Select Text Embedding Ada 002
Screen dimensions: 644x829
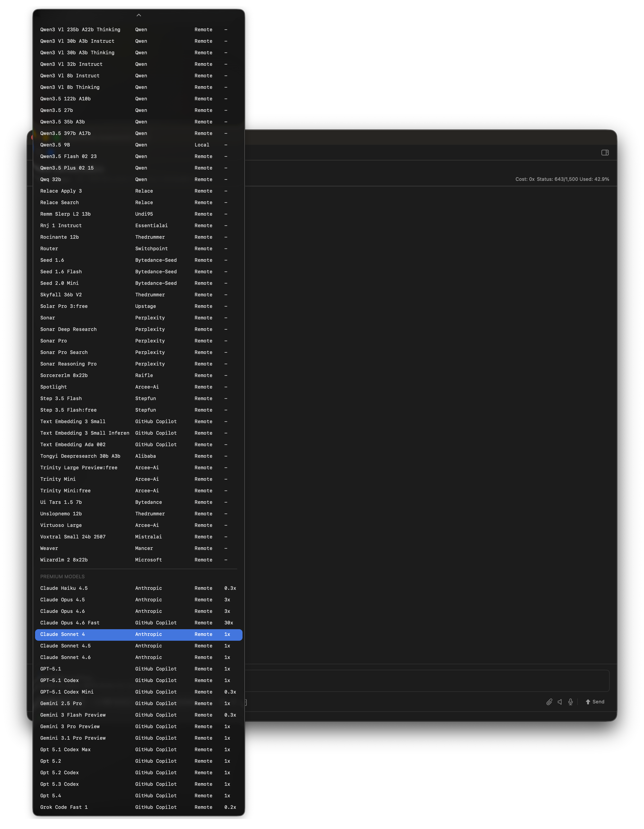[139, 445]
